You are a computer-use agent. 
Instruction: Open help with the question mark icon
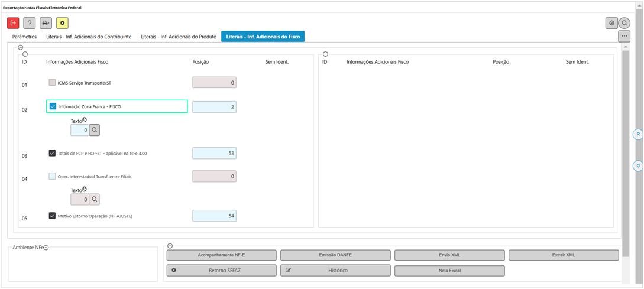click(30, 23)
